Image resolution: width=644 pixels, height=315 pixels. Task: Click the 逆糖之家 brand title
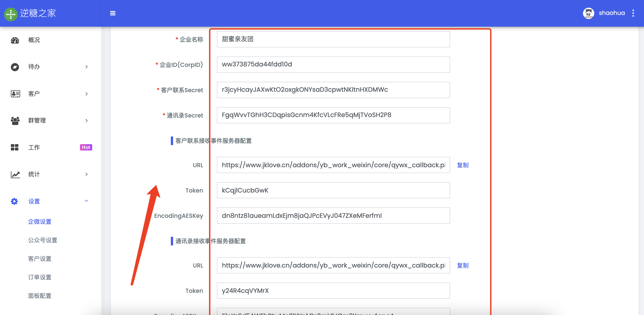[x=38, y=13]
